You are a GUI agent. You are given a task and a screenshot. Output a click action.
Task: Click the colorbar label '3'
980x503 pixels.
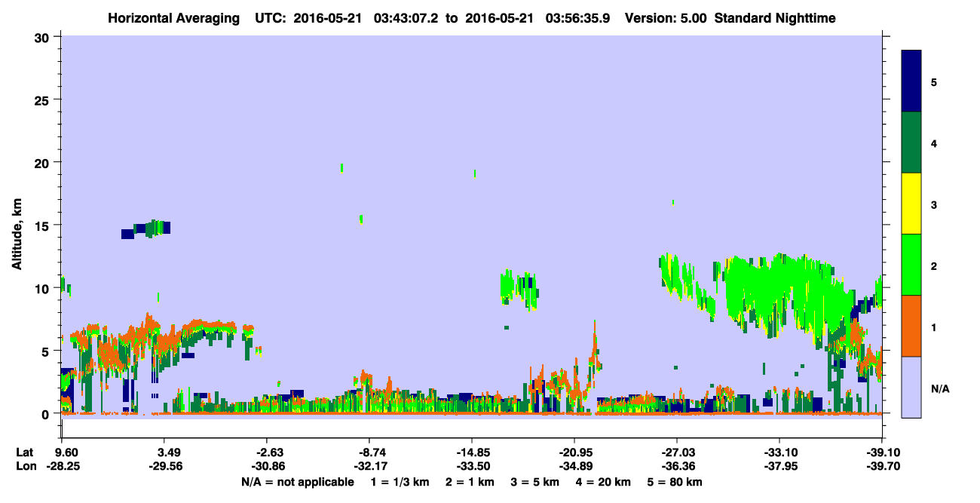[x=934, y=204]
